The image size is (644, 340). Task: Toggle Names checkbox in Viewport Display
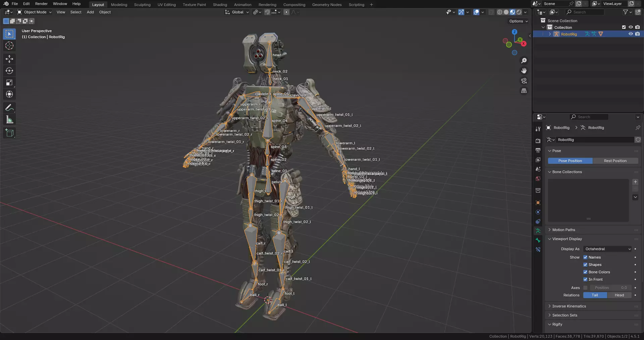tap(585, 257)
